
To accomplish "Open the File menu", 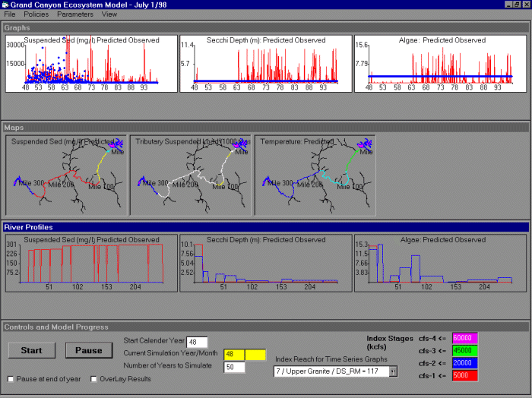I will [9, 14].
